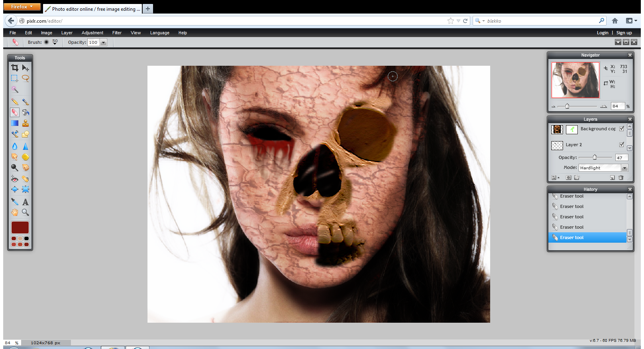
Task: Reload the page
Action: tap(465, 21)
